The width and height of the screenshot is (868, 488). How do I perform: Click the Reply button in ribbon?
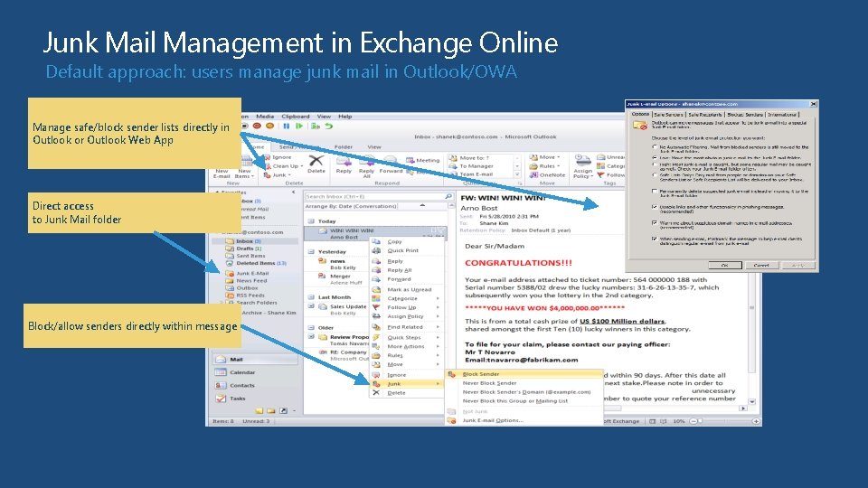[x=344, y=165]
